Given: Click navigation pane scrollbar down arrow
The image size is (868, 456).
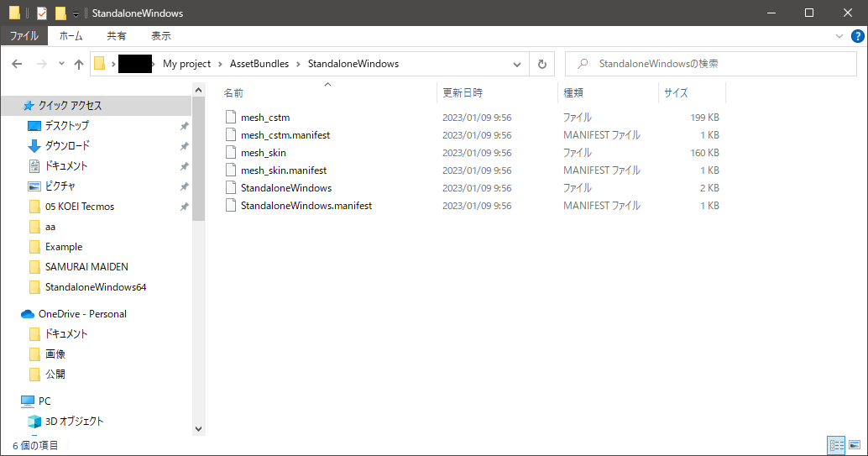Looking at the screenshot, I should click(x=199, y=429).
